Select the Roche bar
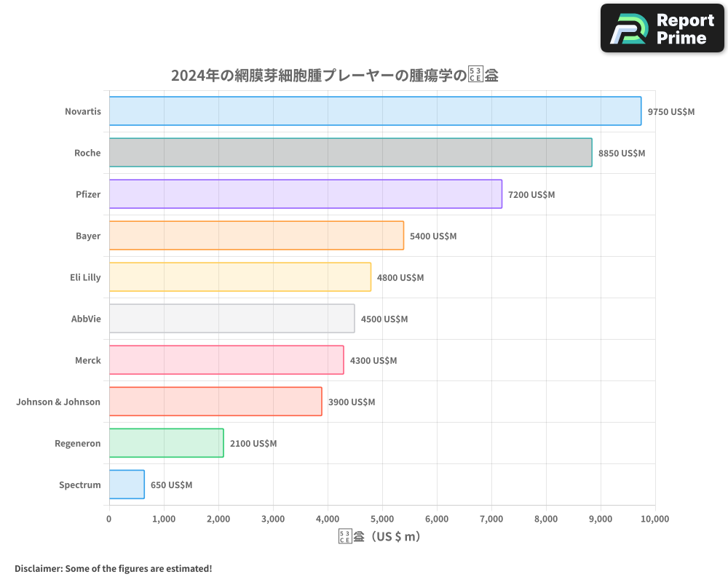Viewport: 728px width, 582px height. pos(349,153)
